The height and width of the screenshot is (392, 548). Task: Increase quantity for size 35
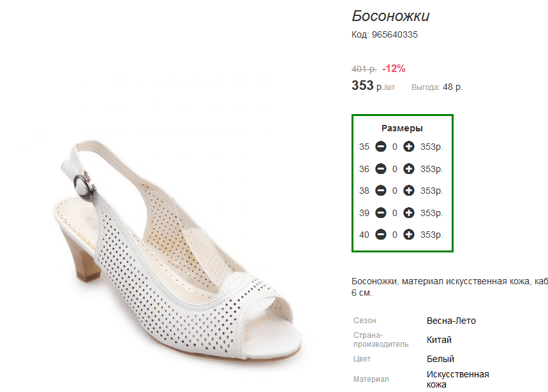coord(409,147)
